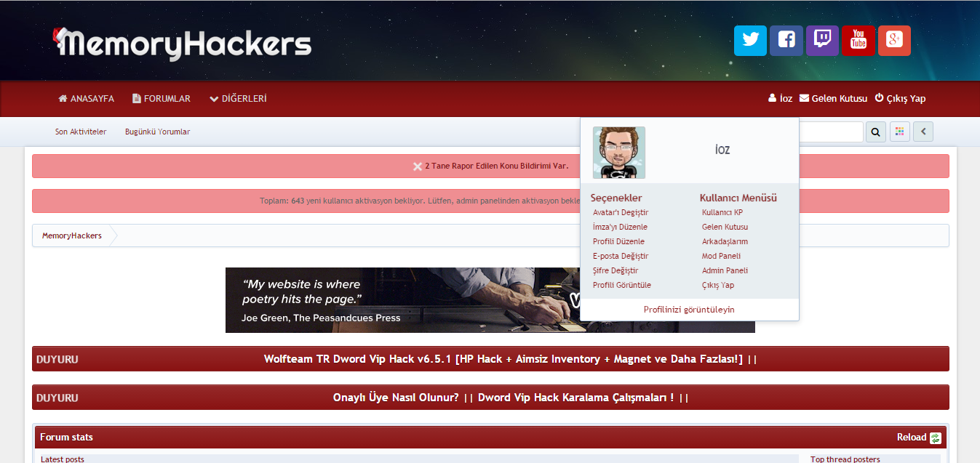Screen dimensions: 980x463
Task: Click the Top thread posters header
Action: click(845, 459)
